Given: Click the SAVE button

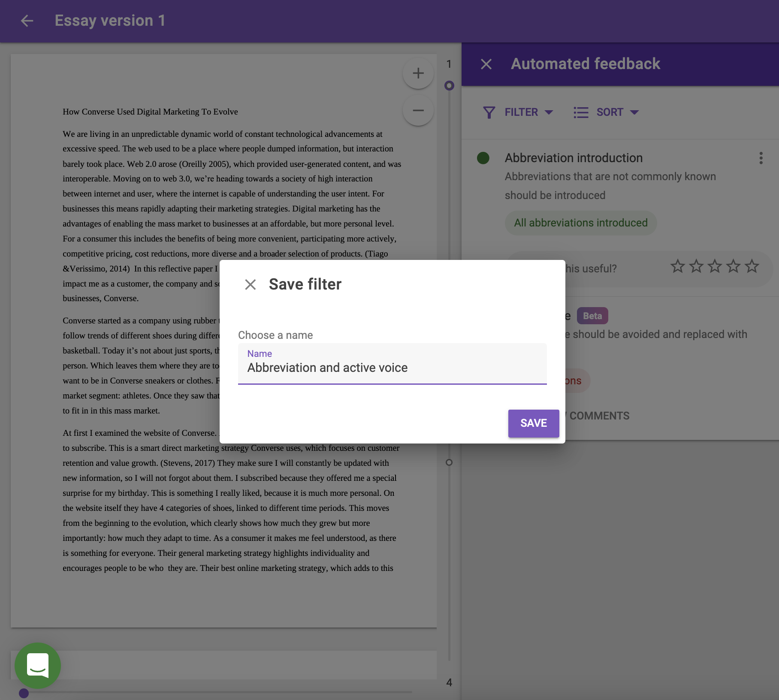Looking at the screenshot, I should [534, 423].
